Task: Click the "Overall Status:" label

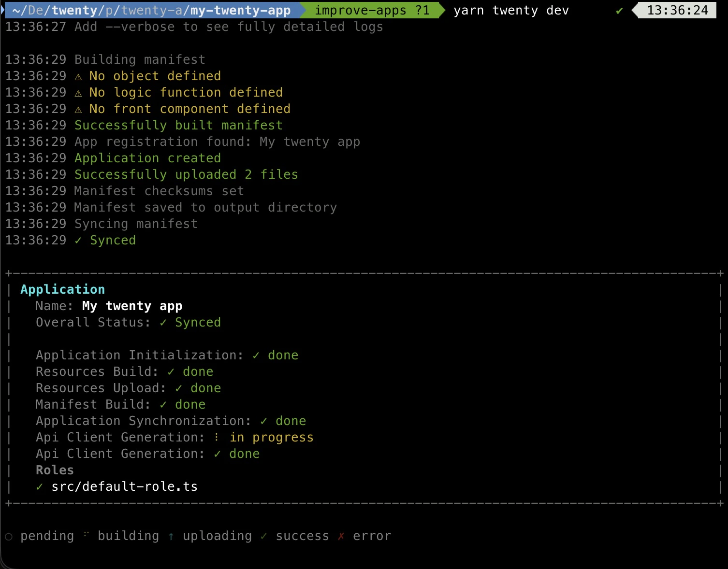Action: point(93,322)
